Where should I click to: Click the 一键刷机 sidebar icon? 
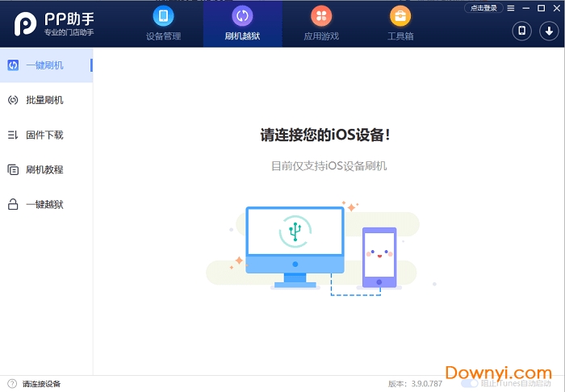[x=13, y=65]
